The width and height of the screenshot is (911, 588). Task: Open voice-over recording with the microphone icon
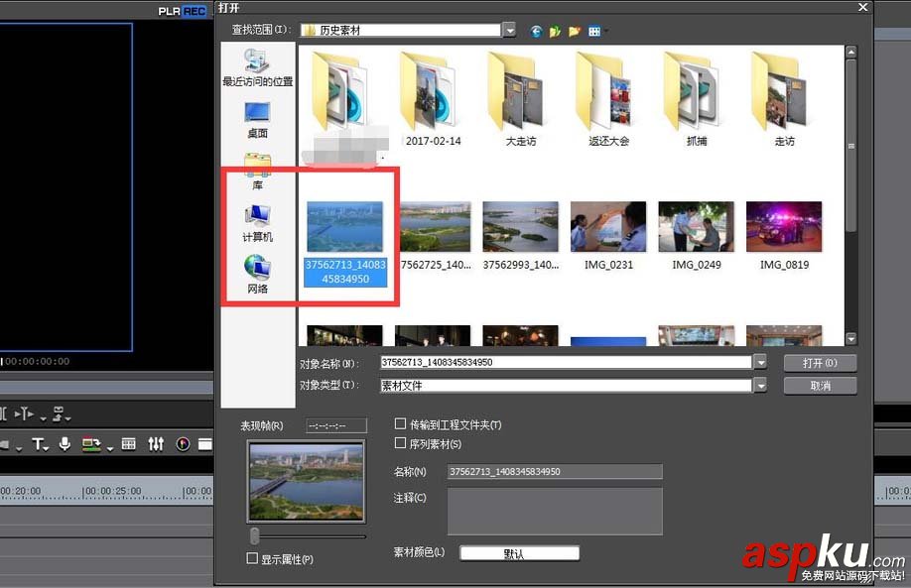(65, 444)
